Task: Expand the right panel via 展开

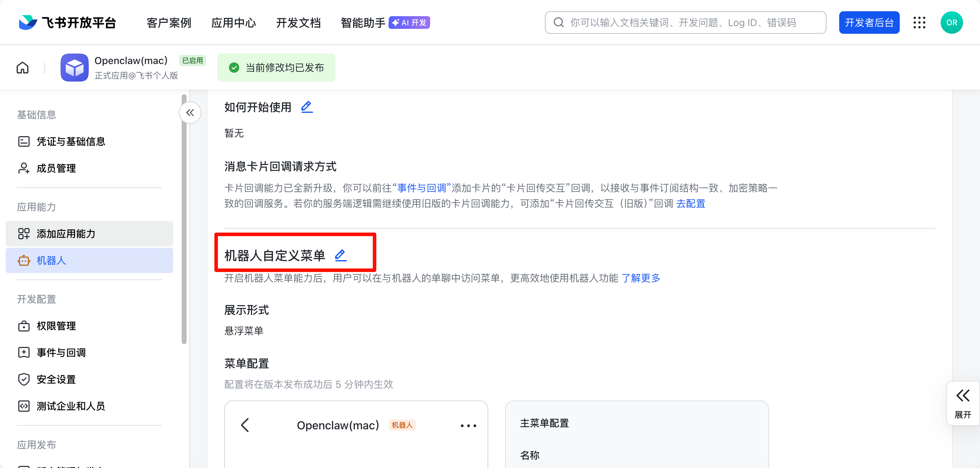Action: coord(963,403)
